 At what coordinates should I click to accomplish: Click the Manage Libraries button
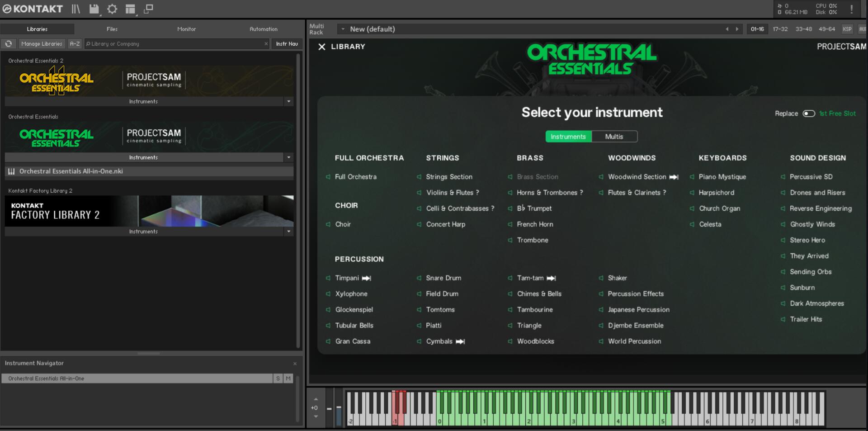pyautogui.click(x=42, y=44)
